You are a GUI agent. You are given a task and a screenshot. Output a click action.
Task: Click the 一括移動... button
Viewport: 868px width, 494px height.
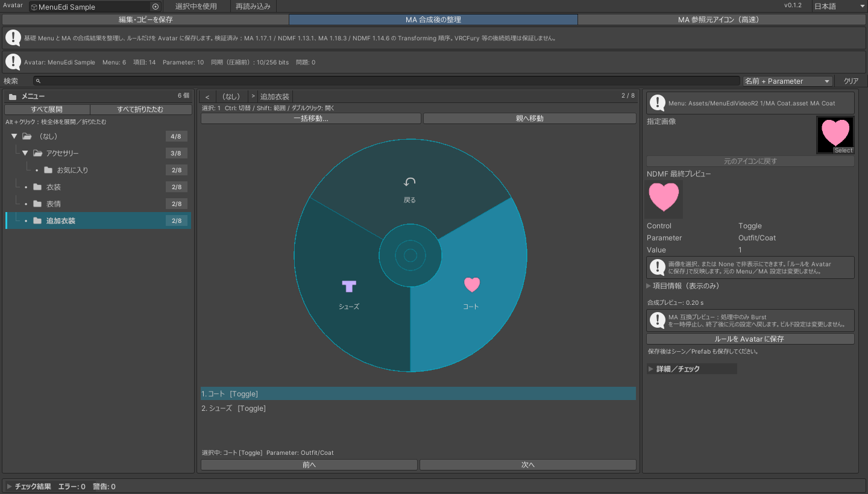[x=311, y=118]
